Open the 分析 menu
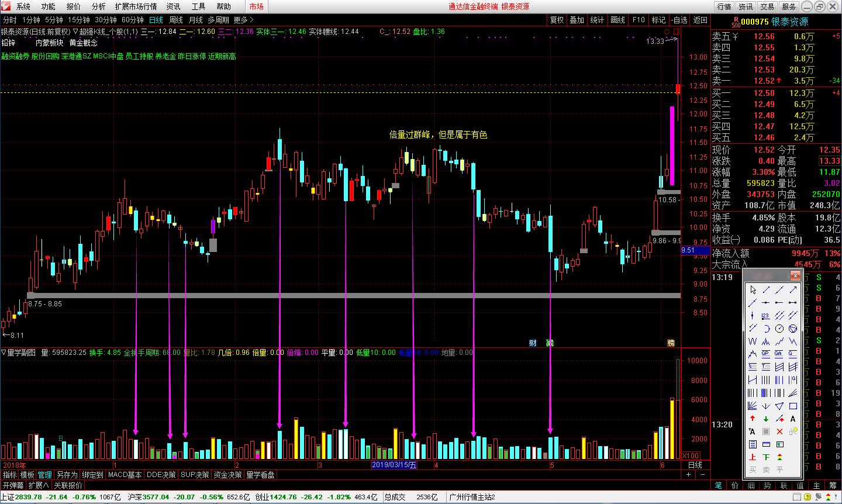This screenshot has width=842, height=504. point(99,6)
